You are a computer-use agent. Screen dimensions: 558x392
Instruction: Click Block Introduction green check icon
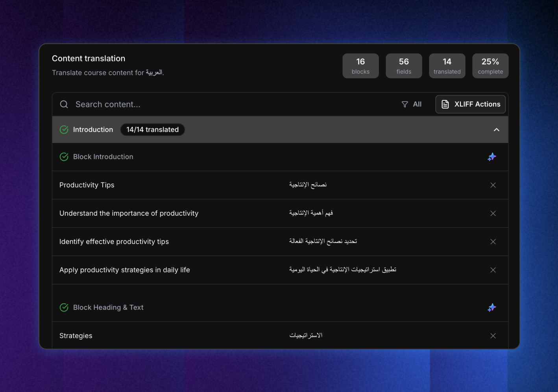pos(64,157)
